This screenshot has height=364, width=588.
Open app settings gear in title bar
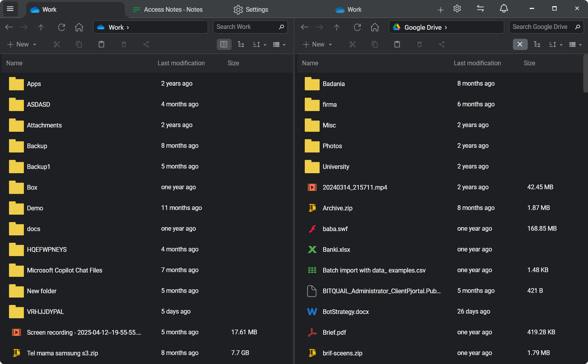coord(457,9)
